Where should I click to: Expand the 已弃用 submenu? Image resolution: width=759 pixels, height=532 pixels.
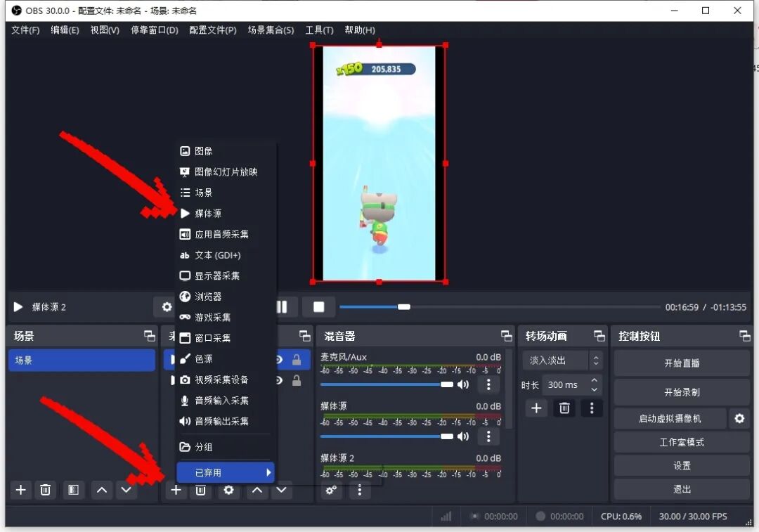[x=226, y=472]
